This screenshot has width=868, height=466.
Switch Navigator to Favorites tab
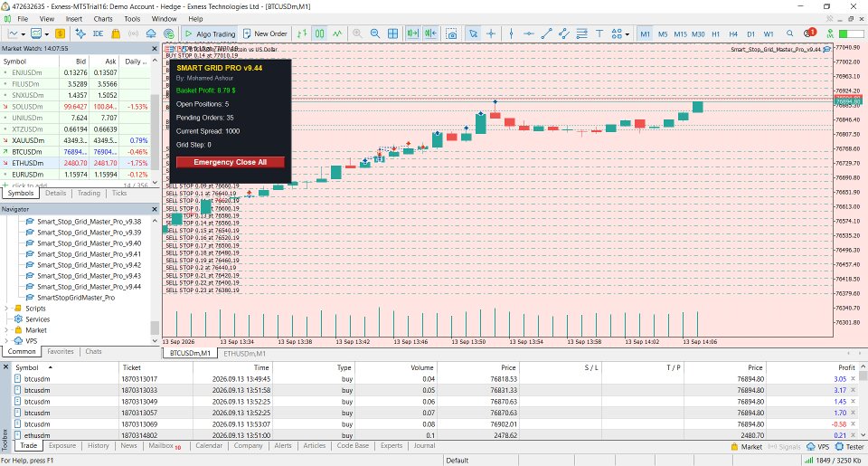[x=61, y=351]
